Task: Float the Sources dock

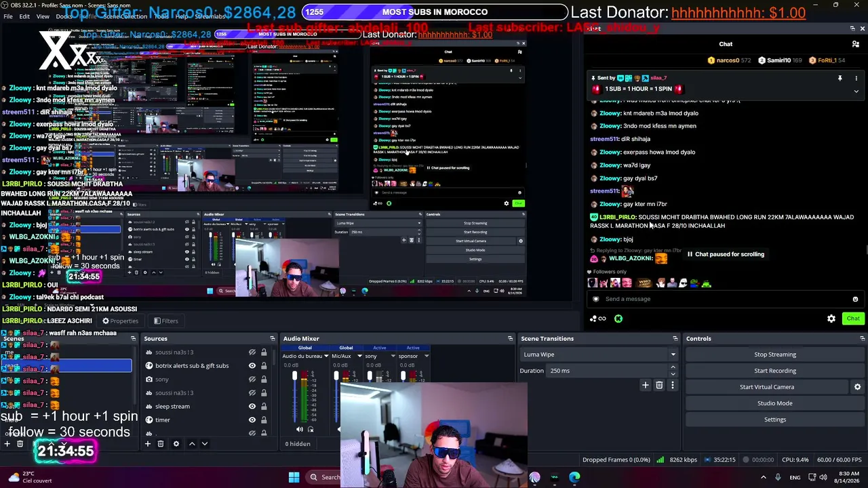Action: click(x=272, y=339)
